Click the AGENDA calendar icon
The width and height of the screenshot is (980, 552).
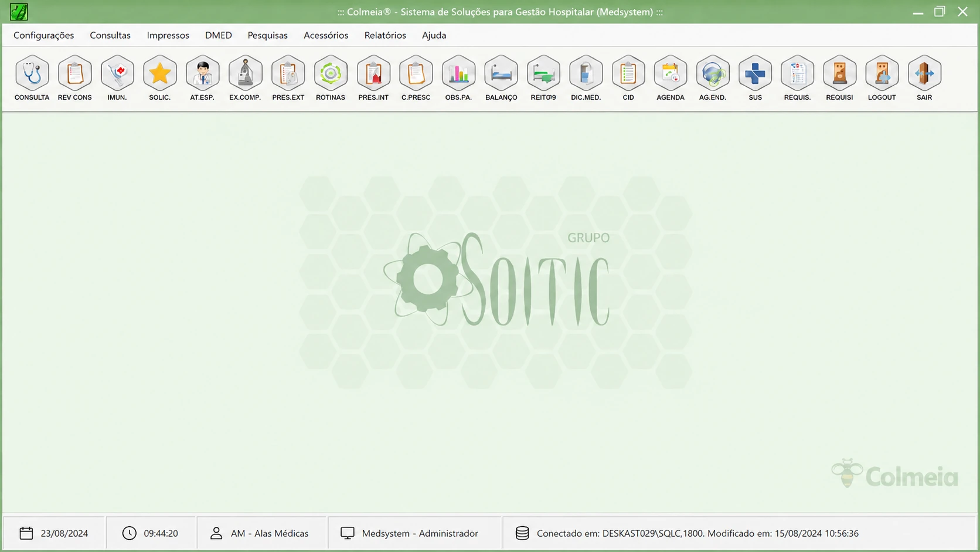[671, 73]
